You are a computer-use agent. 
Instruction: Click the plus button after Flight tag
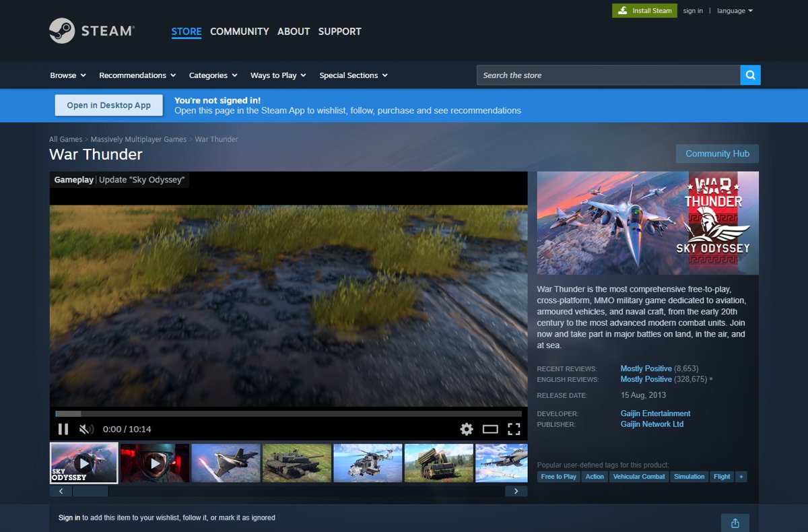741,476
